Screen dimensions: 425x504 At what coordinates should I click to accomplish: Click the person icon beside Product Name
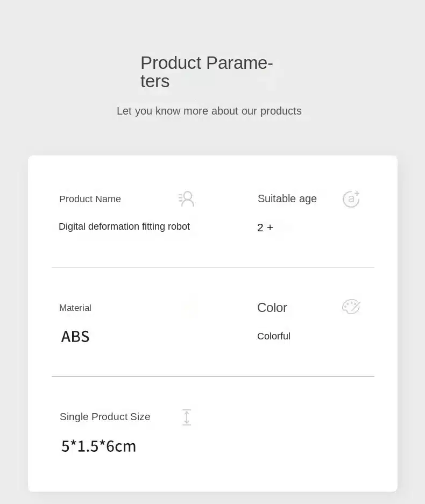[187, 199]
